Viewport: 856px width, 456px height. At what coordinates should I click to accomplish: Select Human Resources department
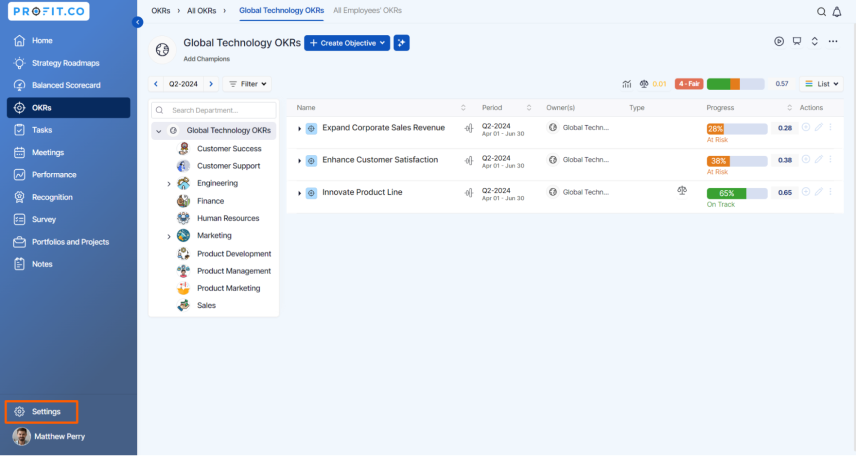click(228, 218)
